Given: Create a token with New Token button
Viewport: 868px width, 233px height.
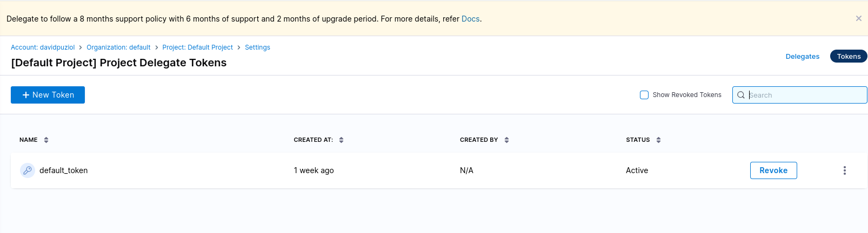Looking at the screenshot, I should pos(48,95).
